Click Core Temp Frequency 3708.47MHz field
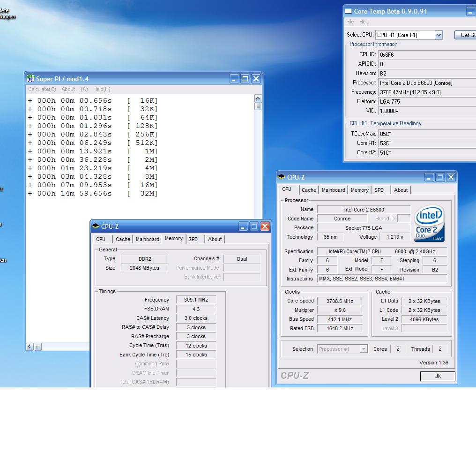Image resolution: width=476 pixels, height=469 pixels. (427, 92)
